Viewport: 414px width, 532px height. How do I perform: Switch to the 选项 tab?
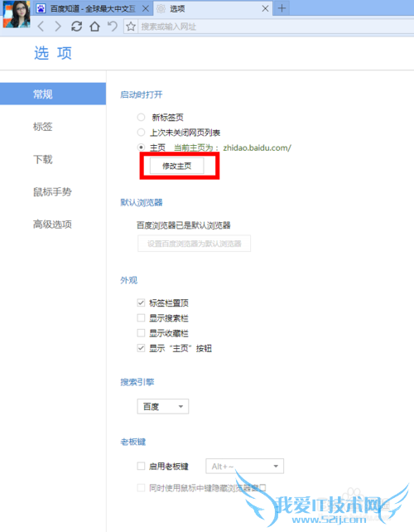[x=213, y=8]
